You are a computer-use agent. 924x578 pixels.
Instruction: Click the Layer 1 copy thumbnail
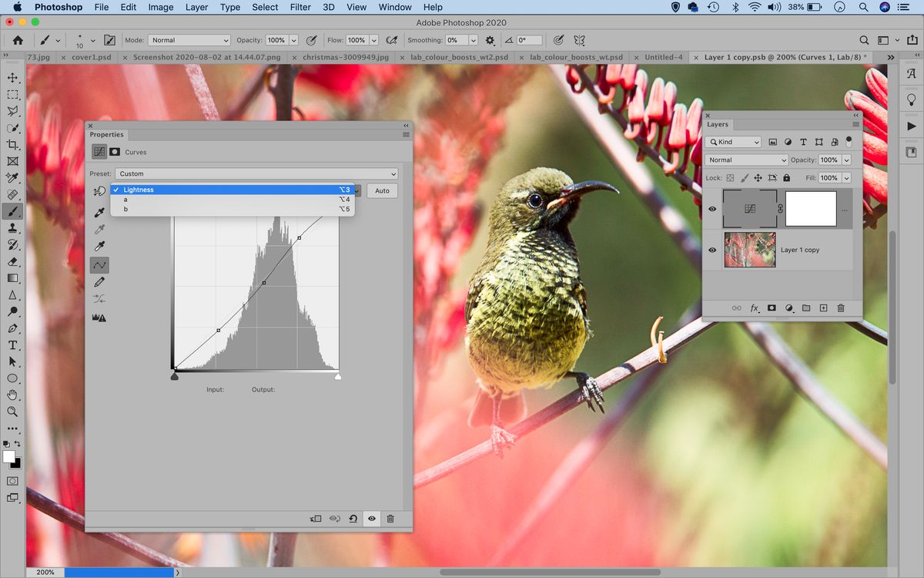click(749, 250)
